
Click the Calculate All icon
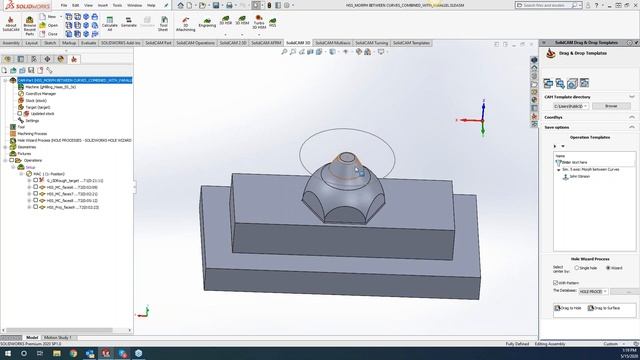tap(109, 24)
